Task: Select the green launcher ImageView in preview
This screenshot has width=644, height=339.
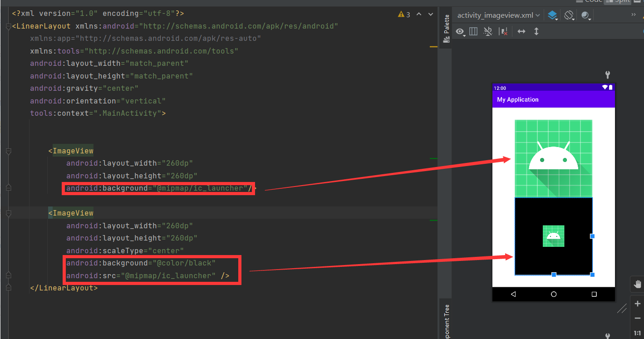Action: coord(553,158)
